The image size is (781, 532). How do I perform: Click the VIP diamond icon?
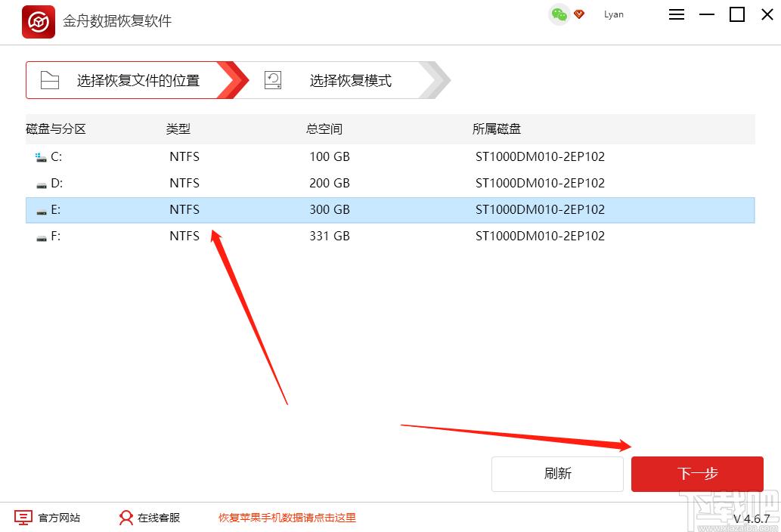click(x=579, y=14)
